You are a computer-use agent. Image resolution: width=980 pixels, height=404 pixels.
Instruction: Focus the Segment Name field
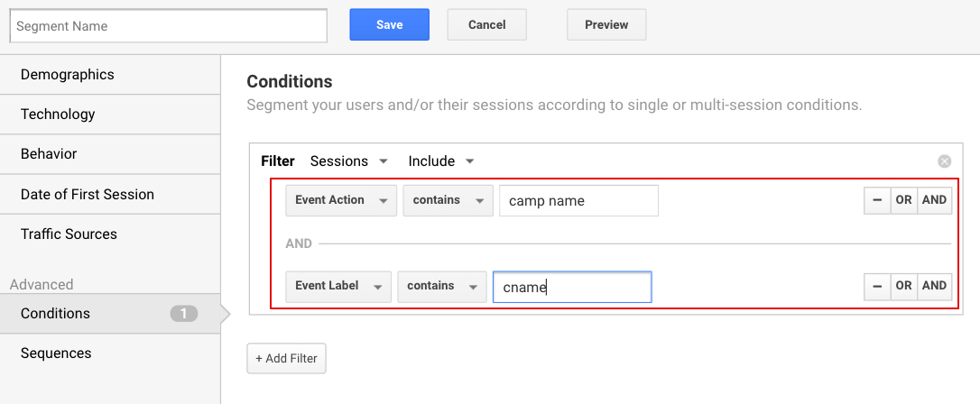coord(169,26)
